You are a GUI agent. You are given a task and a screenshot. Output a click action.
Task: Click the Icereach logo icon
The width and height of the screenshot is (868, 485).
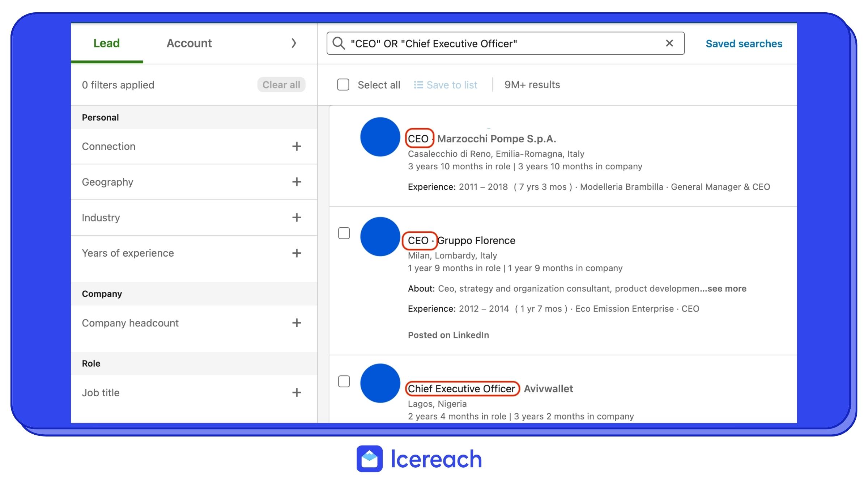[369, 459]
